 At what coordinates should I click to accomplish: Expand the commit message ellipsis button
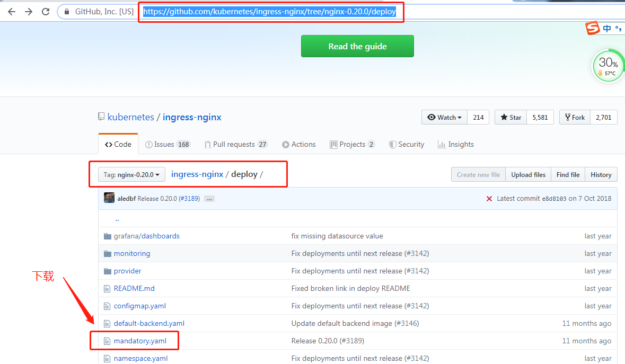point(209,198)
